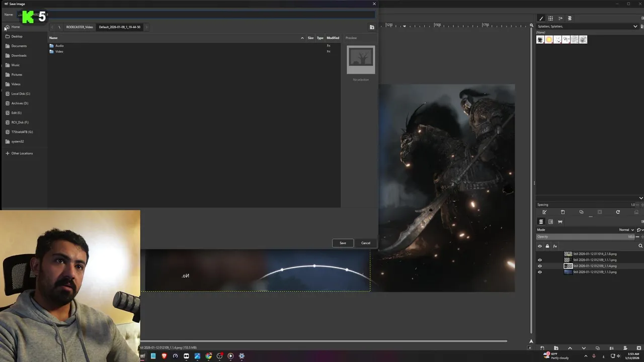Hide the Still 012109_1.1.4.png layer
Screen dimensions: 644x362
tap(540, 266)
